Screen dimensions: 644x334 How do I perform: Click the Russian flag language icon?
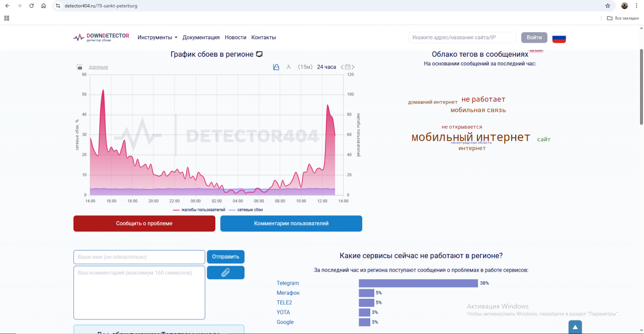(559, 38)
